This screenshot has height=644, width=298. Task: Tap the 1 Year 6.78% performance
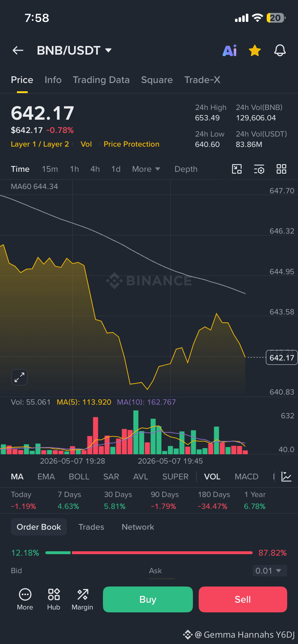pyautogui.click(x=255, y=500)
